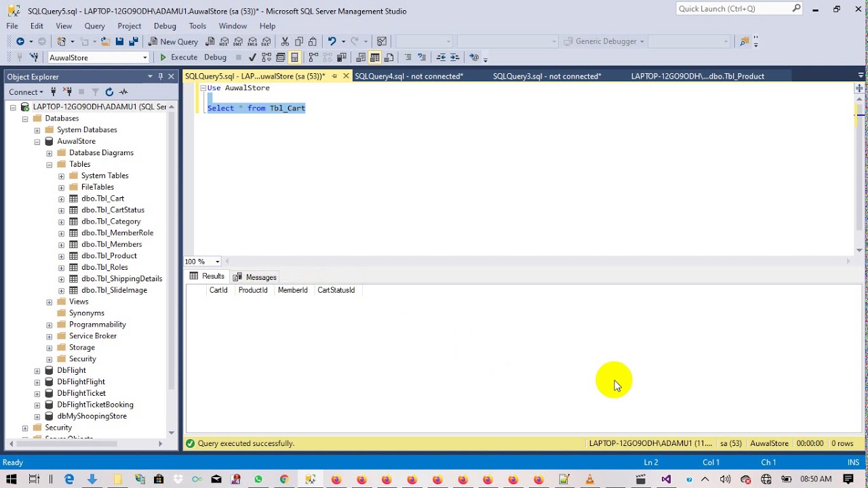Expand the DbFlight database node

tap(37, 371)
